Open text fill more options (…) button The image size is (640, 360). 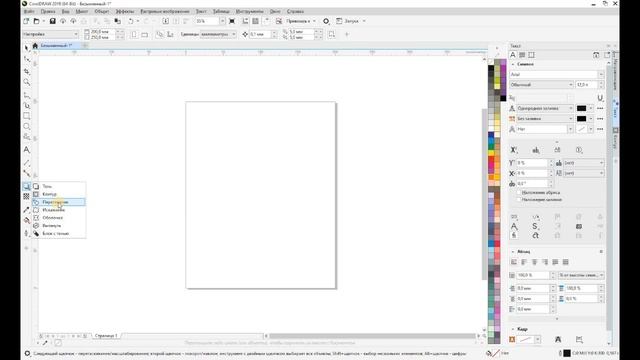pos(600,108)
